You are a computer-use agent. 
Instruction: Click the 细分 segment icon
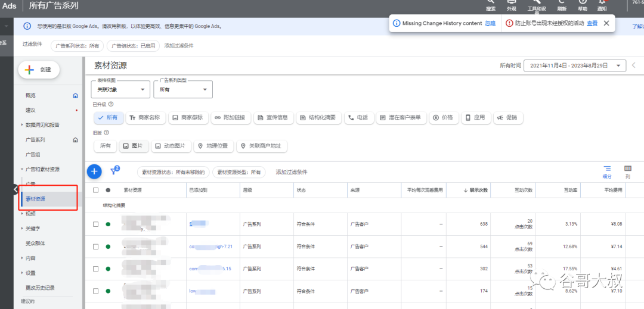click(607, 171)
